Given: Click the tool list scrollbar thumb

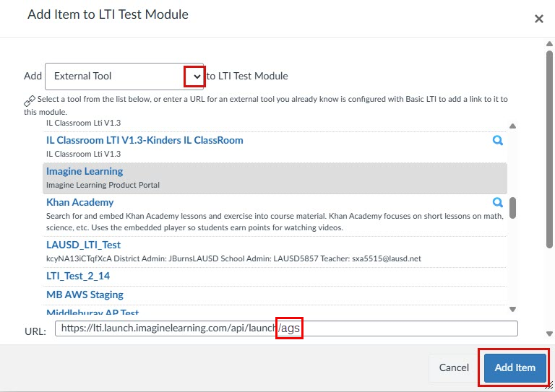Looking at the screenshot, I should pos(512,208).
